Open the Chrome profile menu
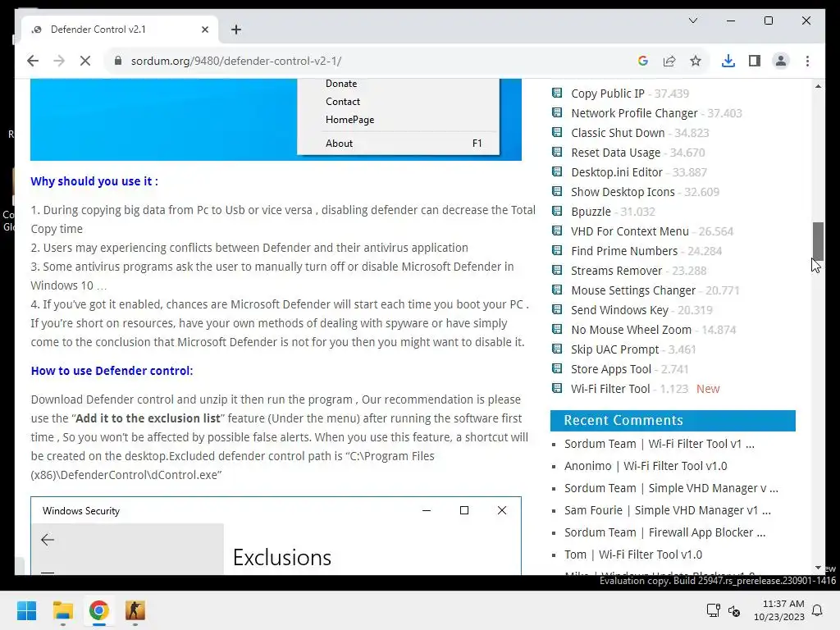This screenshot has width=840, height=630. coord(781,61)
